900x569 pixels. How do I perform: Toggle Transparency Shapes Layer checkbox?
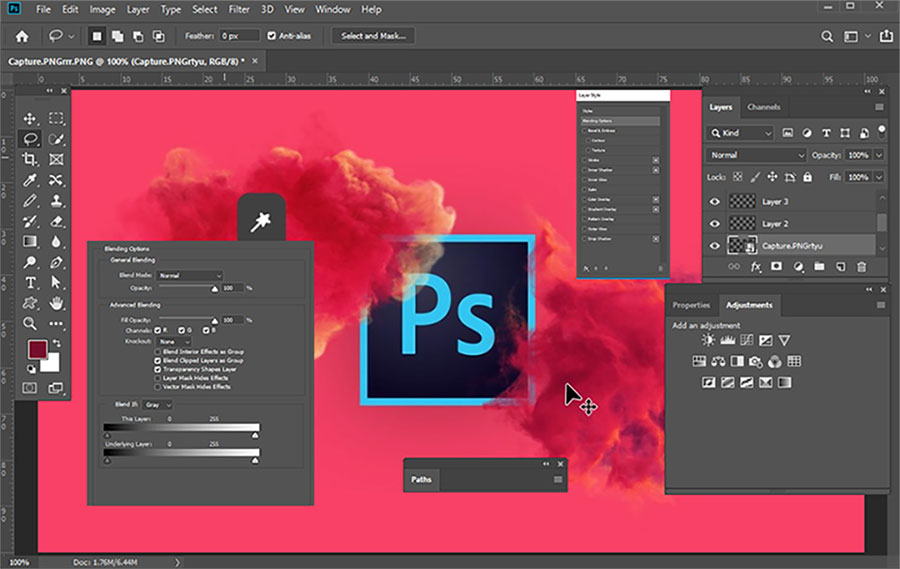tap(157, 369)
